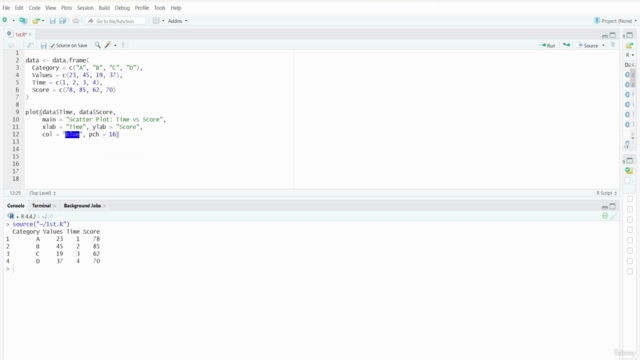Viewport: 640px width, 360px height.
Task: Open the (Top Level) scope selector
Action: pyautogui.click(x=42, y=193)
